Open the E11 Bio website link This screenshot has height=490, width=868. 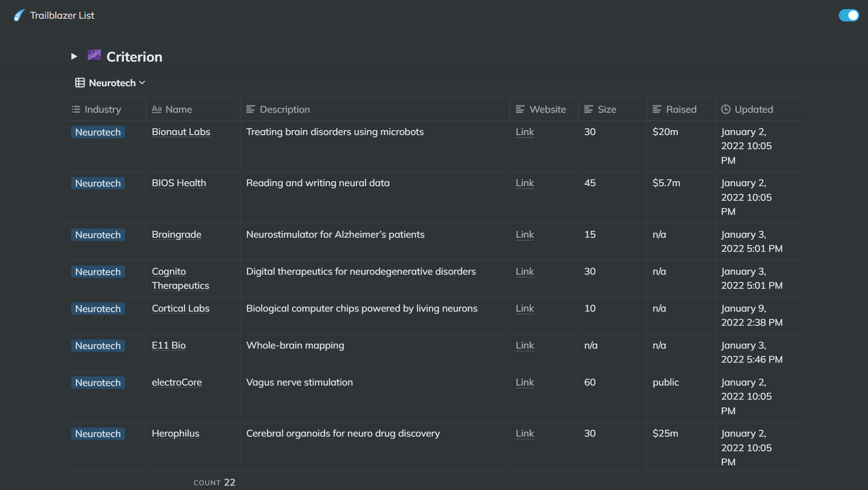tap(525, 345)
